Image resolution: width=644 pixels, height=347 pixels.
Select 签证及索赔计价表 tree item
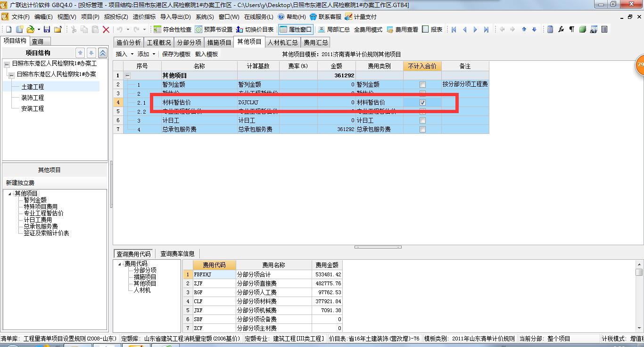46,233
